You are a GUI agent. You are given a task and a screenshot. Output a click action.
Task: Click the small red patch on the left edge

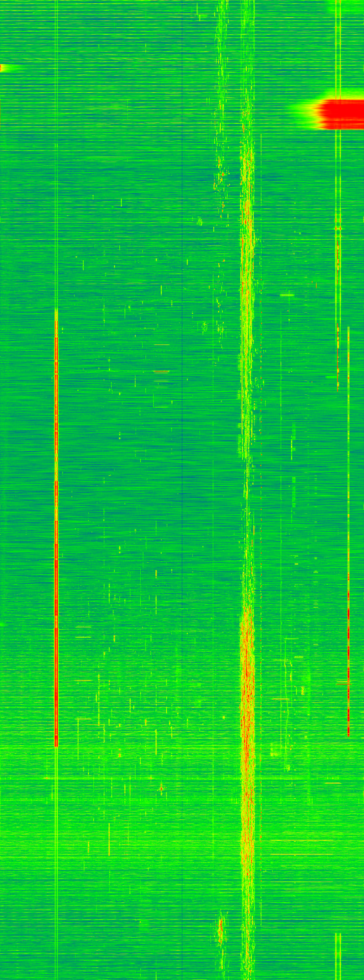1,68
